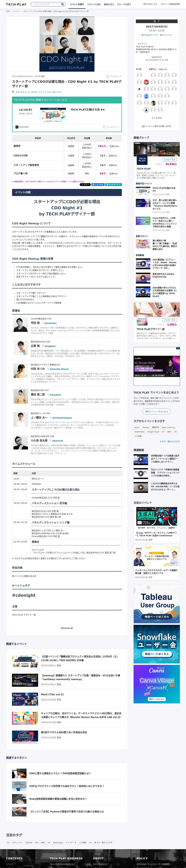The height and width of the screenshot is (868, 186).
Task: Click the Hatena B!ブックマーク button
Action: [x=113, y=185]
